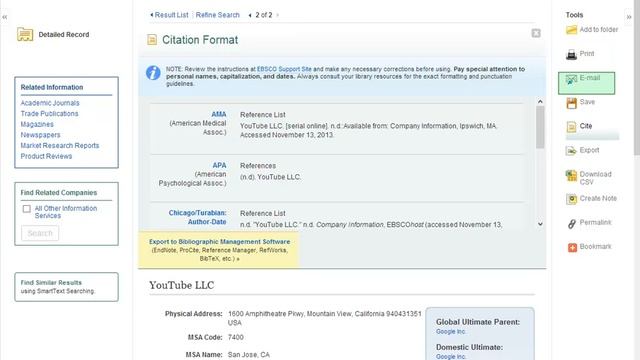Go to next record arrow
Screen dimensions: 640x360
[x=278, y=15]
